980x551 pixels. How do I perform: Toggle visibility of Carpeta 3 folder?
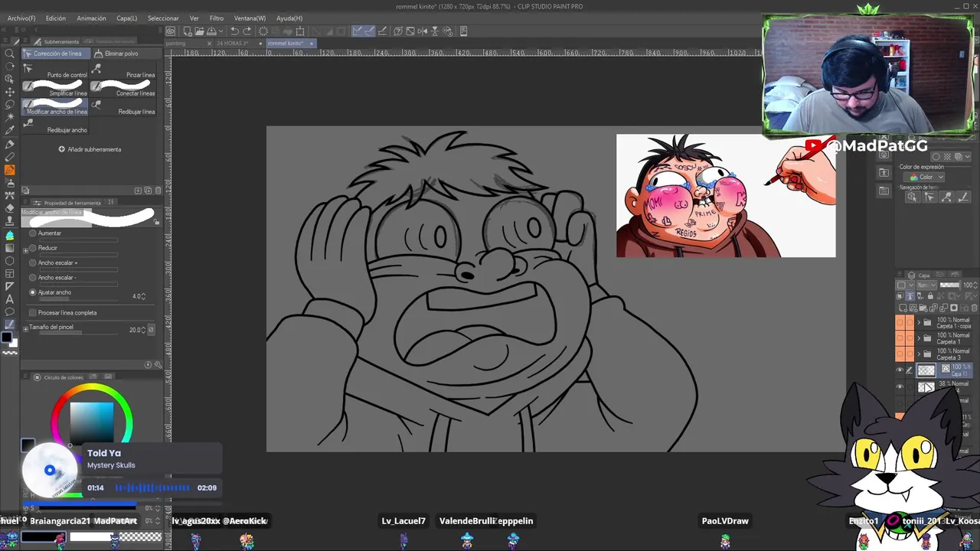pos(900,354)
